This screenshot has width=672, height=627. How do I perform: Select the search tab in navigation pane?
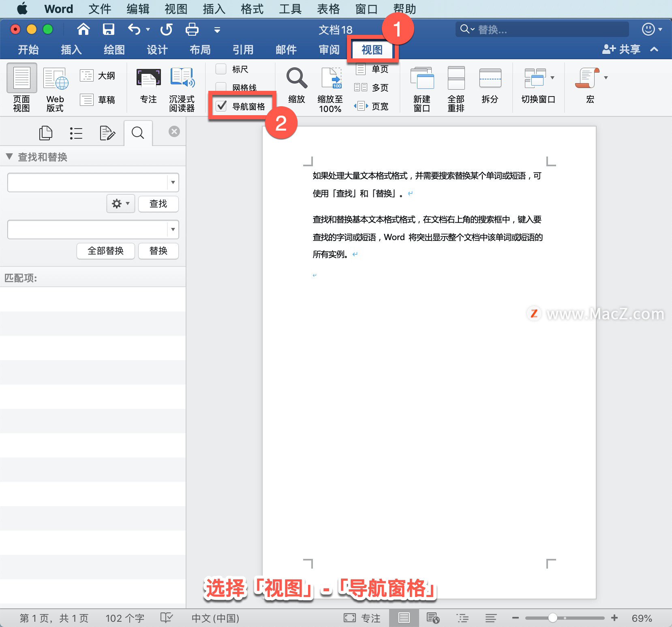point(138,133)
